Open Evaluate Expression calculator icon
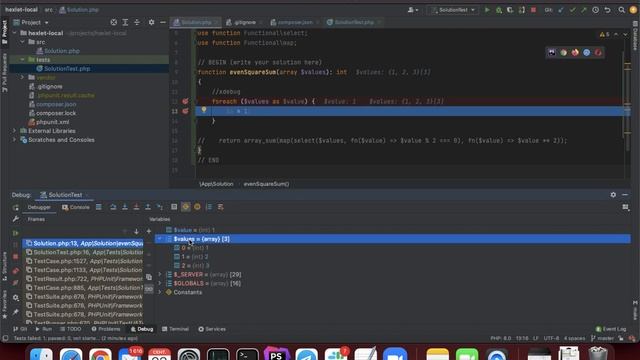640x360 pixels. [x=174, y=207]
